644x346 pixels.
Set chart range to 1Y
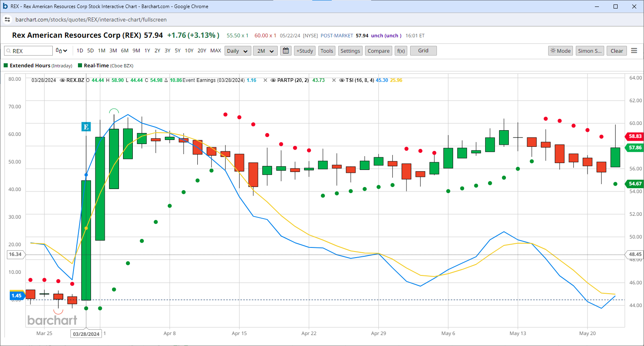click(x=147, y=51)
